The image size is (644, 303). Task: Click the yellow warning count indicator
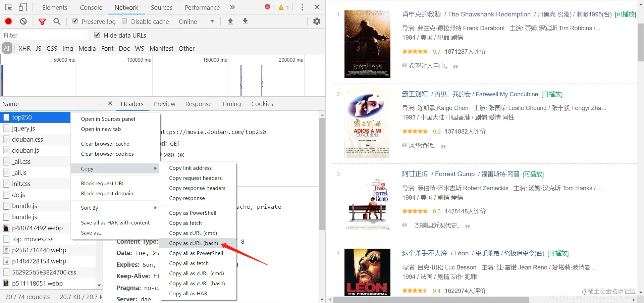tap(284, 7)
